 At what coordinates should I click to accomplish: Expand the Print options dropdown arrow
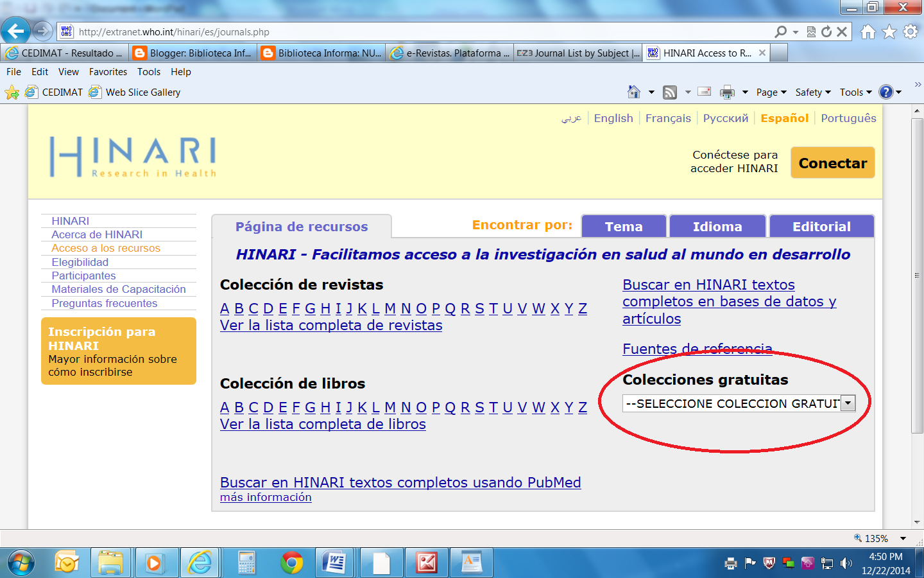click(x=745, y=92)
